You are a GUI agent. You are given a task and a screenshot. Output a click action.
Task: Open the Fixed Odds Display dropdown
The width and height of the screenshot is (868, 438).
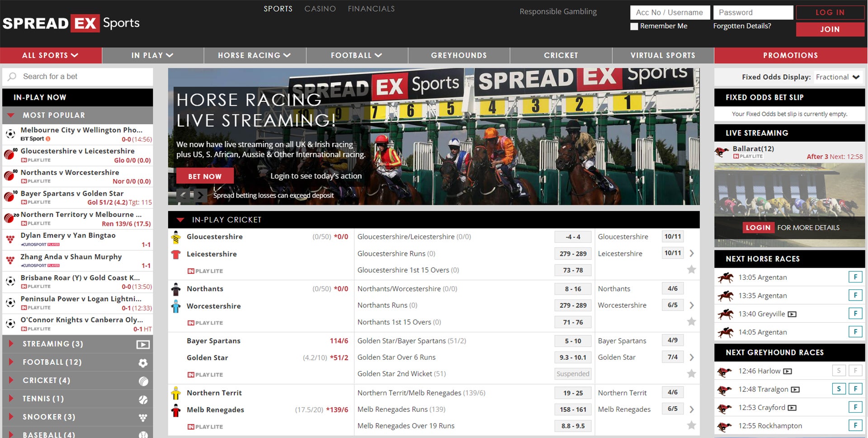pyautogui.click(x=838, y=77)
